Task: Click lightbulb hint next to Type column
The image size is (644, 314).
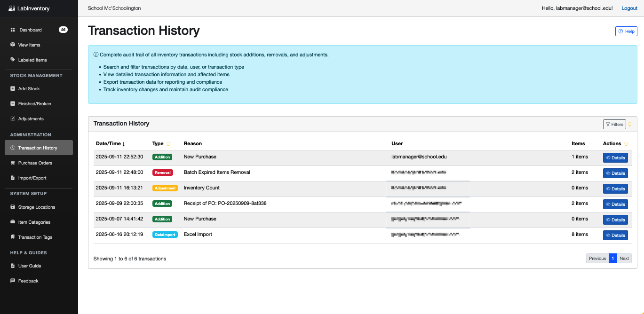Action: pyautogui.click(x=168, y=144)
